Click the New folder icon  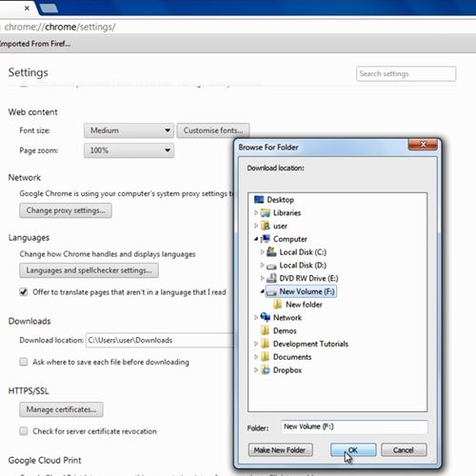point(278,305)
